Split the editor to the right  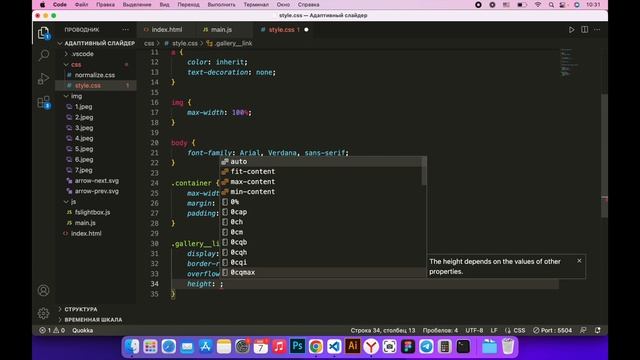584,29
